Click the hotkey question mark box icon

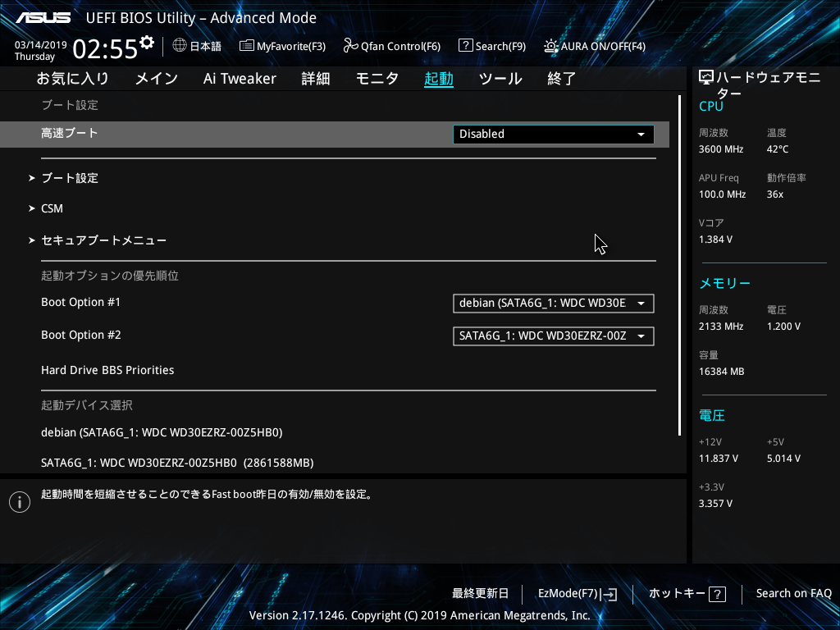(x=717, y=594)
